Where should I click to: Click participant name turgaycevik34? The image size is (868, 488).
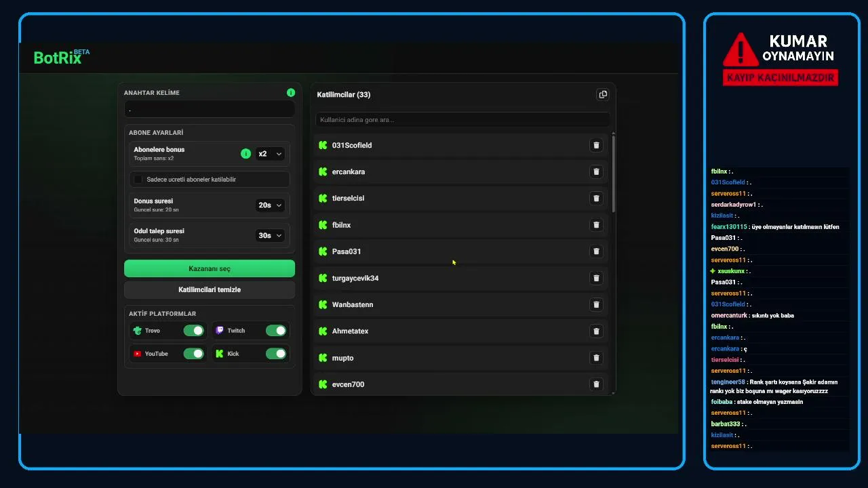coord(355,278)
